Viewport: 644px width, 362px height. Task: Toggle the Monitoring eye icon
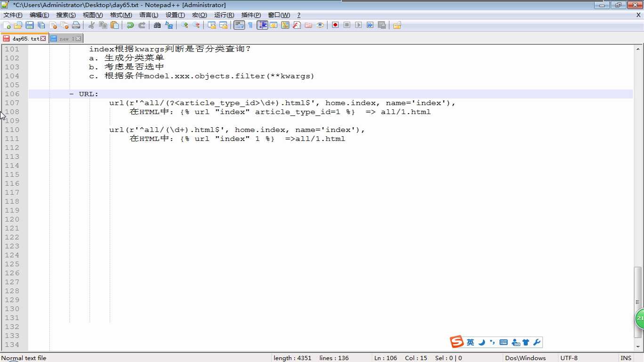point(320,25)
